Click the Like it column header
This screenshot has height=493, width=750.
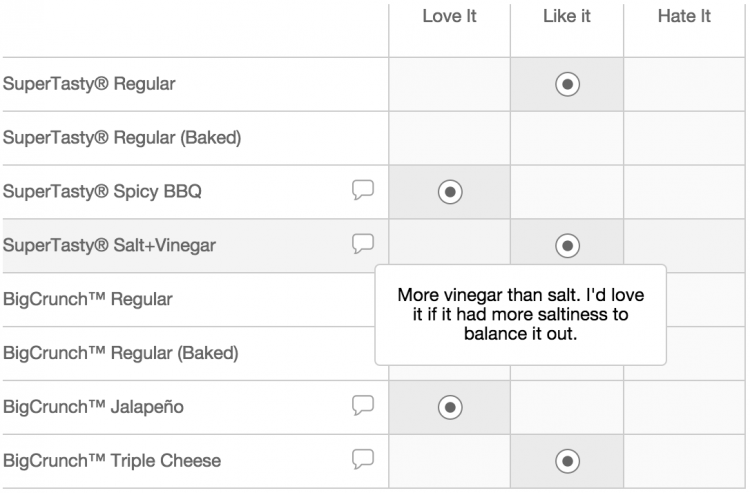pyautogui.click(x=567, y=16)
